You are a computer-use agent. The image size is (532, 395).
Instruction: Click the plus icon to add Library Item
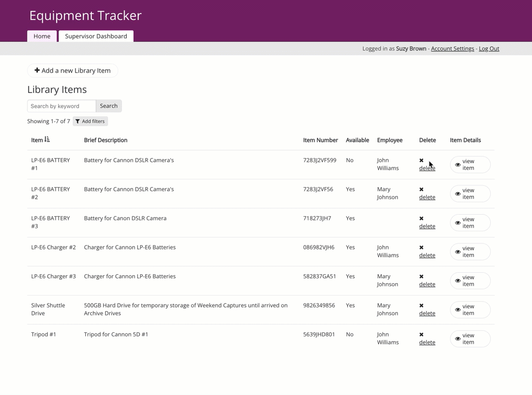pyautogui.click(x=37, y=71)
